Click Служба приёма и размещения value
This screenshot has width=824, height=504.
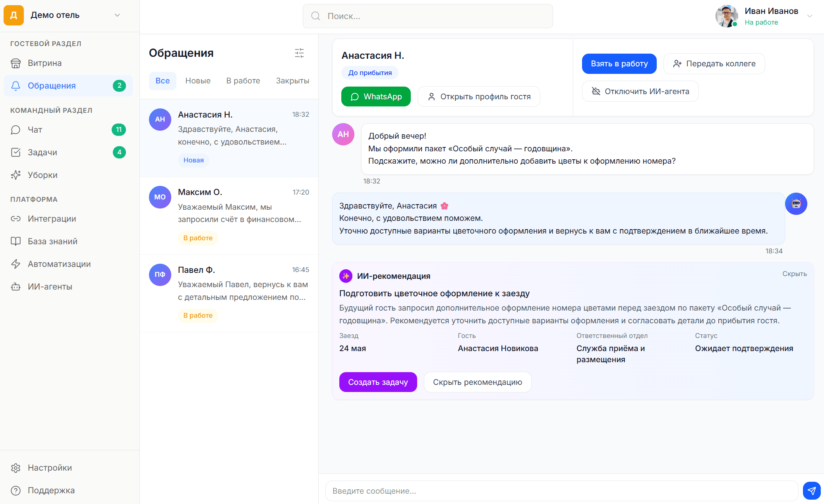(611, 354)
